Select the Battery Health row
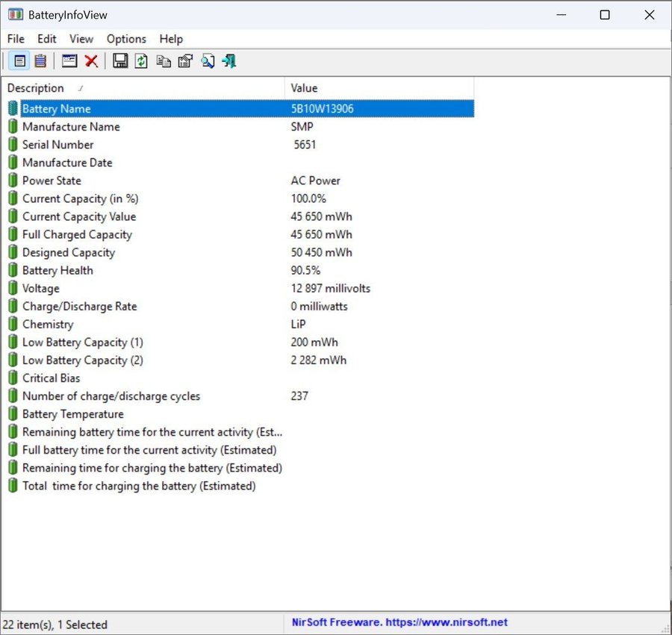 [x=57, y=271]
